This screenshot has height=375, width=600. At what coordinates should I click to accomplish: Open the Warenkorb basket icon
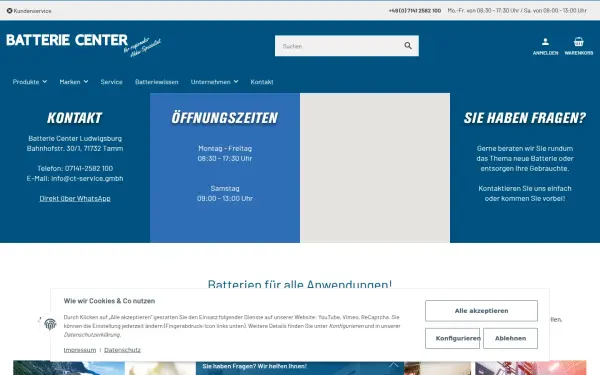pyautogui.click(x=579, y=46)
